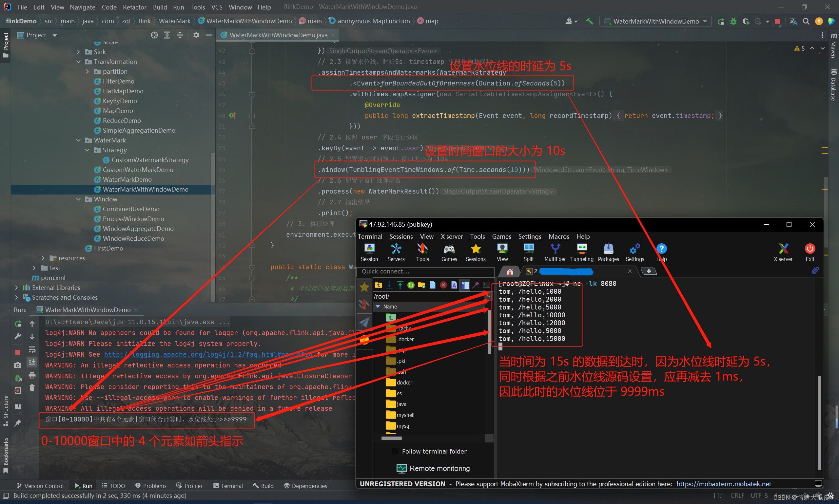Toggle scroll to end in Run console

click(32, 362)
